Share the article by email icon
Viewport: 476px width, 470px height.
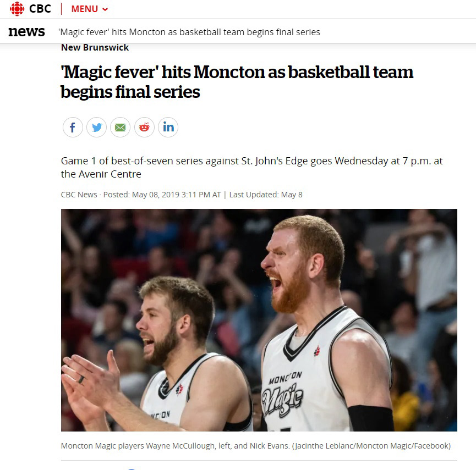pos(120,128)
